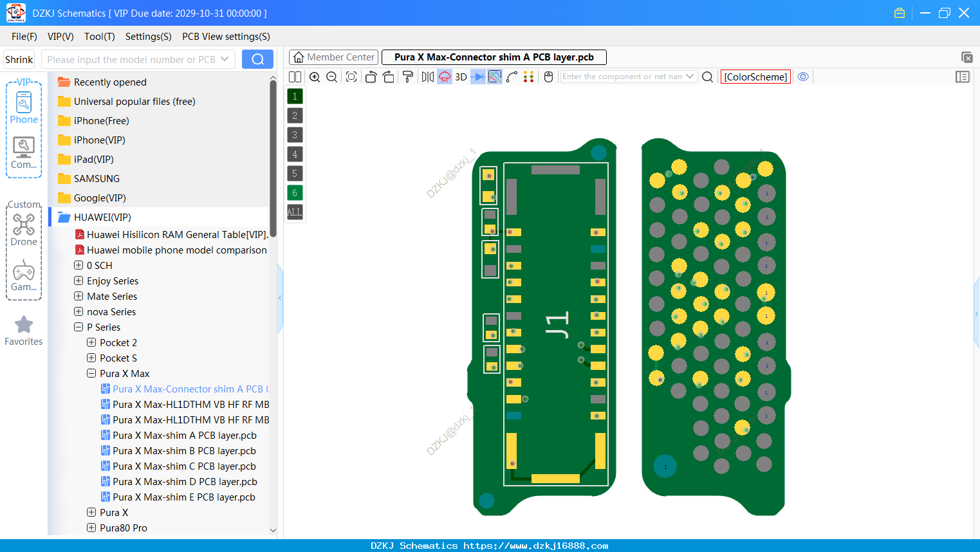Click the component or net name input
Screen dimensions: 980x552
[x=622, y=76]
